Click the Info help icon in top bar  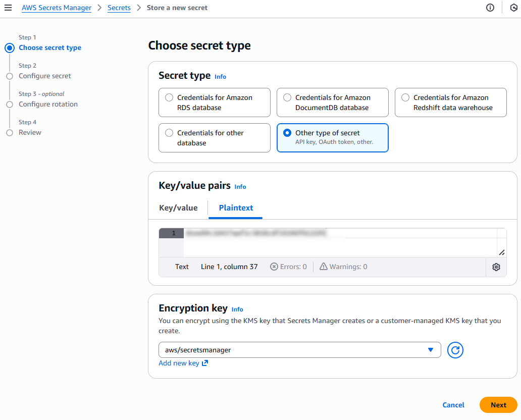(490, 8)
